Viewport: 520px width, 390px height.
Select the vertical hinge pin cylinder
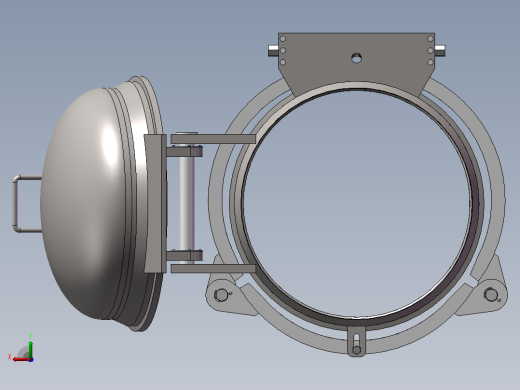[187, 203]
